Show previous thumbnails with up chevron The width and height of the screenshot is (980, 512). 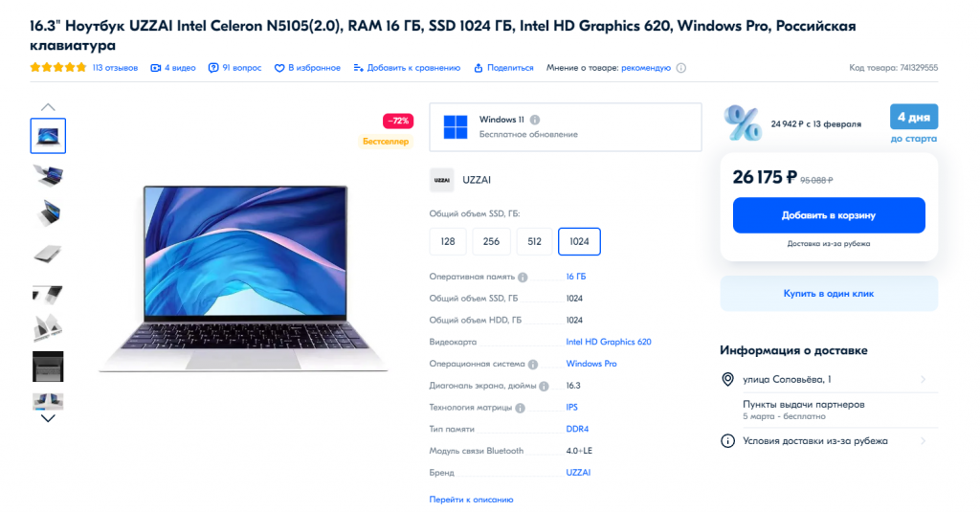(x=48, y=107)
